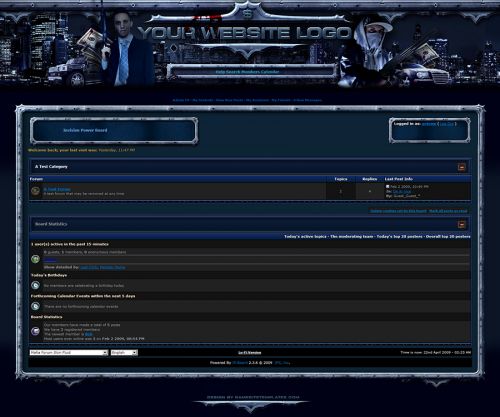This screenshot has height=417, width=500.
Task: Click Delete cookies set by this board
Action: pyautogui.click(x=398, y=211)
